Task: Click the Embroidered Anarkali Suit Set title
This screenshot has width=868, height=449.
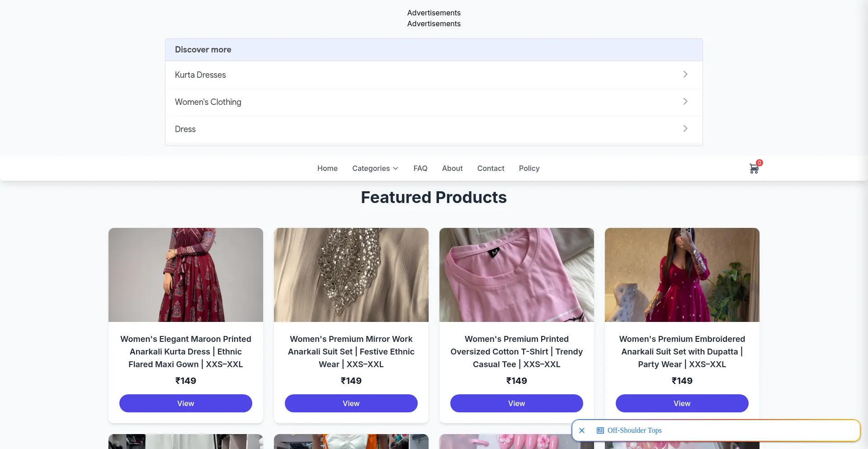Action: [682, 351]
